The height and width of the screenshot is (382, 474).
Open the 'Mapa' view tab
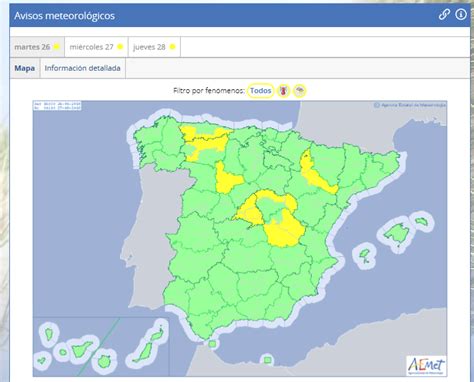(x=25, y=68)
